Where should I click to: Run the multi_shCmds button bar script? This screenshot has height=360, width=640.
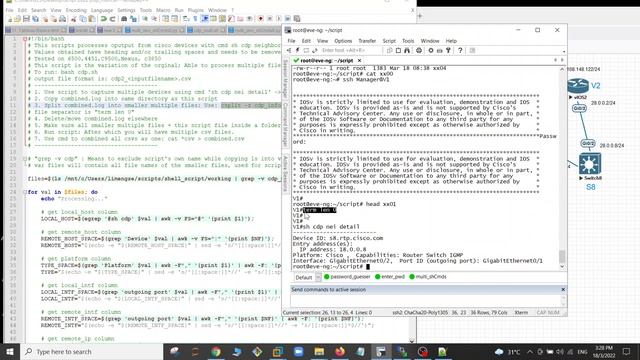[x=428, y=277]
